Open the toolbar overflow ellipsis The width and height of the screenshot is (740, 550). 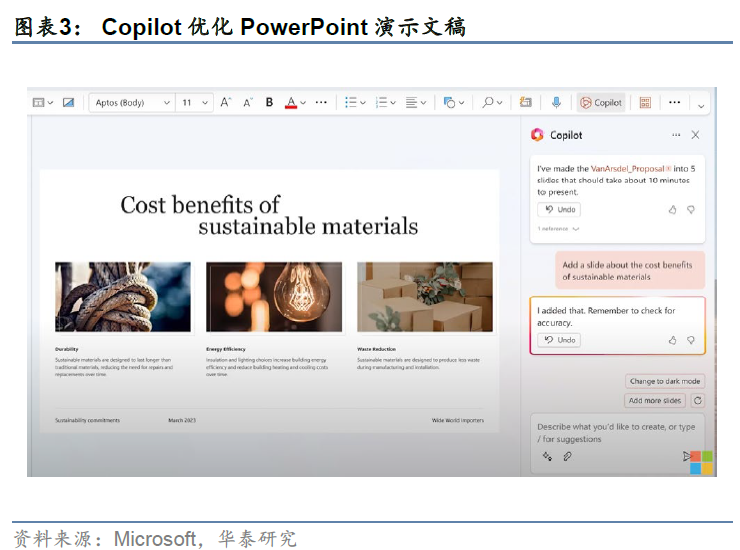pos(674,102)
